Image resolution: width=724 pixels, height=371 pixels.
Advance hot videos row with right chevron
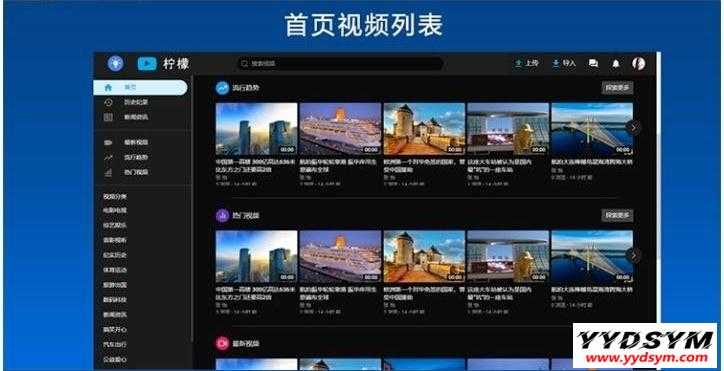[x=634, y=255]
